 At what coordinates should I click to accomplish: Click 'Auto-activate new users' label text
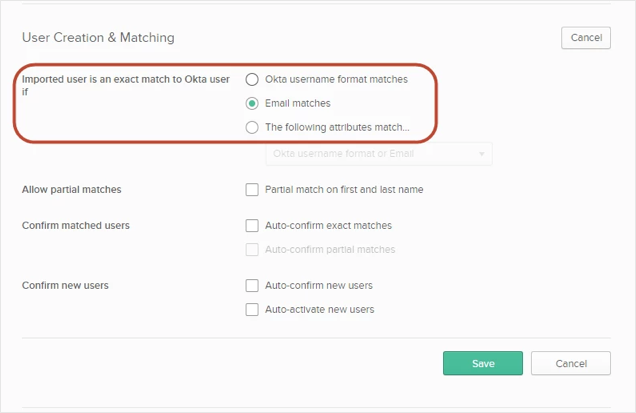320,309
